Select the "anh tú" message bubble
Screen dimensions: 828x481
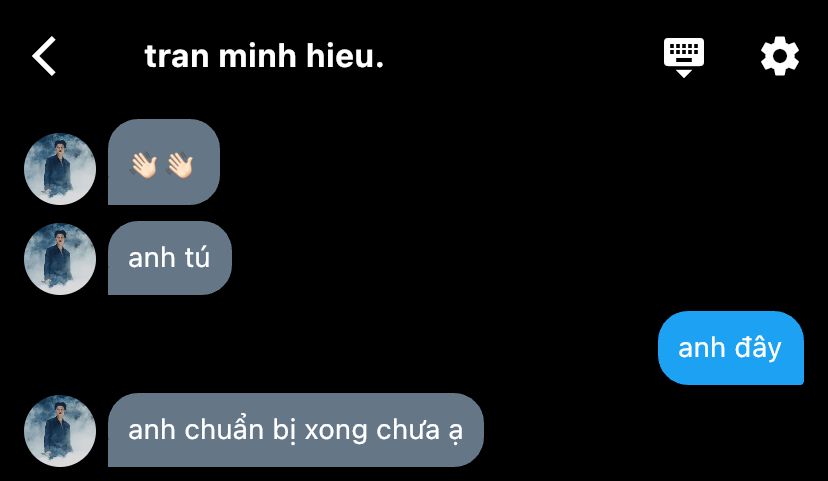pos(170,258)
